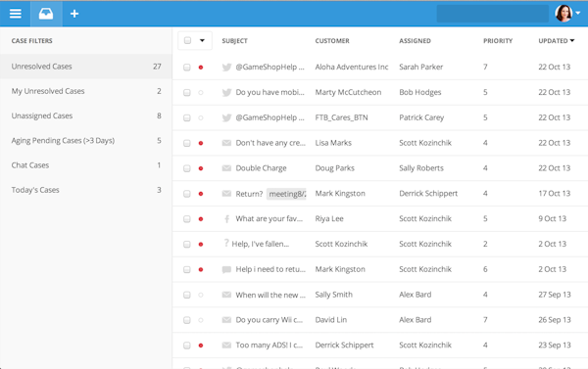Click email icon on When will the new case
This screenshot has height=369, width=588.
226,295
